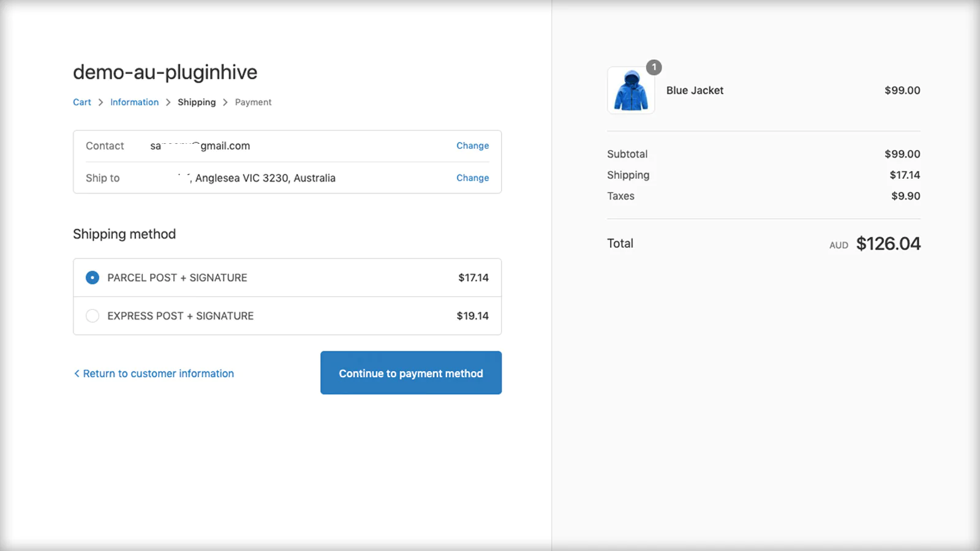
Task: Click the chevron arrow after Shipping breadcrumb
Action: (x=225, y=102)
